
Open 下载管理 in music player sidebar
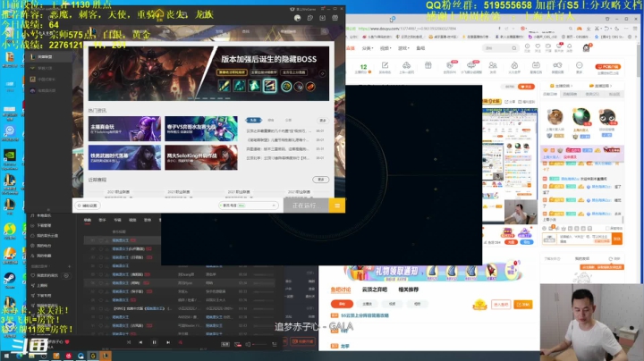point(44,225)
